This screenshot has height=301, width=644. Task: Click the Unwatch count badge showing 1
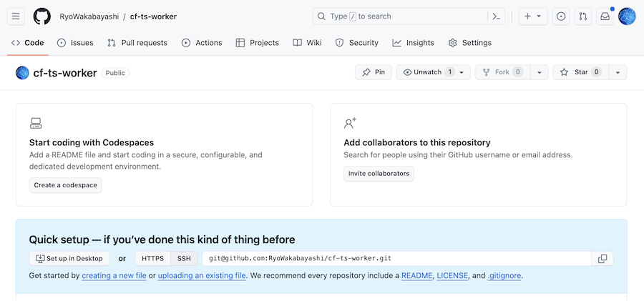450,72
